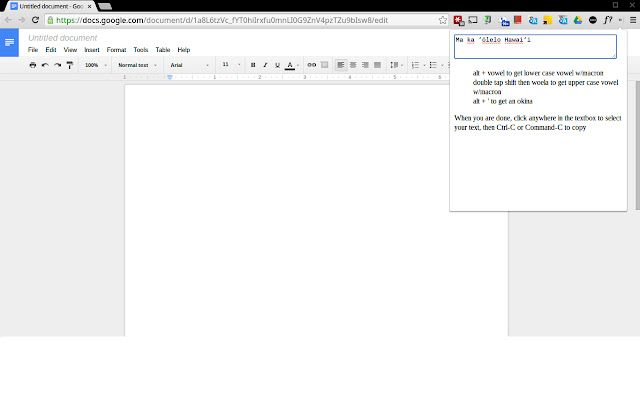Toggle italic formatting

pyautogui.click(x=265, y=65)
